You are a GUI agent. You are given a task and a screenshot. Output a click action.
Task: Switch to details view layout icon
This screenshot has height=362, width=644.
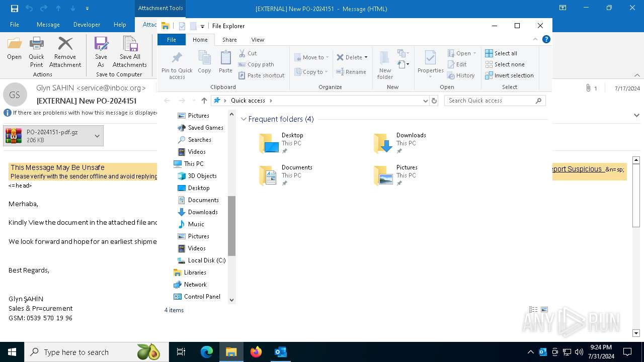[533, 310]
